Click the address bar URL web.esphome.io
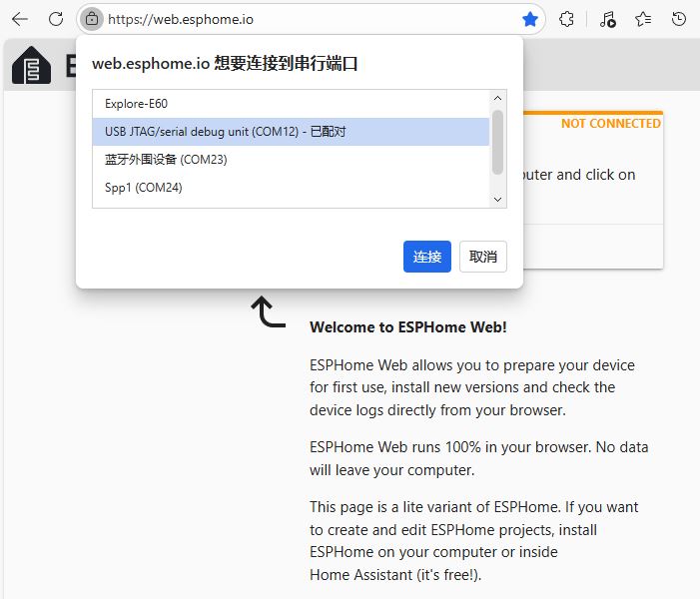The height and width of the screenshot is (599, 700). tap(181, 20)
